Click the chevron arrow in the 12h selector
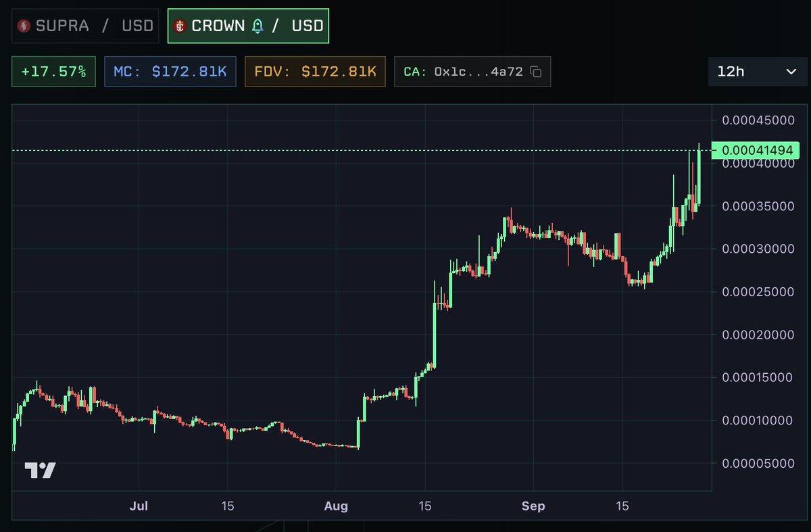 click(791, 72)
